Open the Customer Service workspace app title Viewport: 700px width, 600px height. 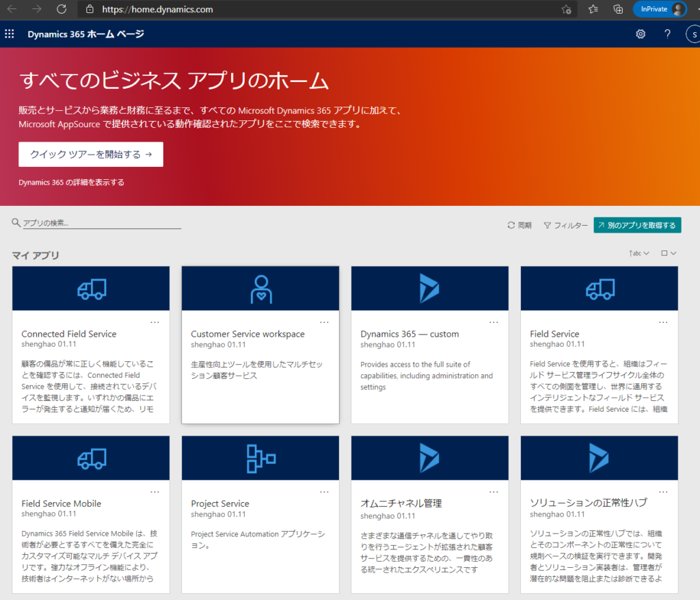pyautogui.click(x=247, y=334)
